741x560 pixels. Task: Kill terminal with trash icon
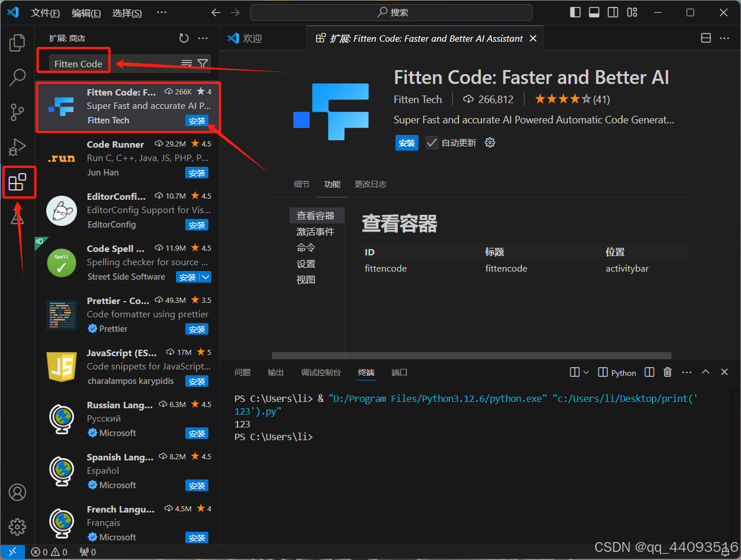coord(667,372)
